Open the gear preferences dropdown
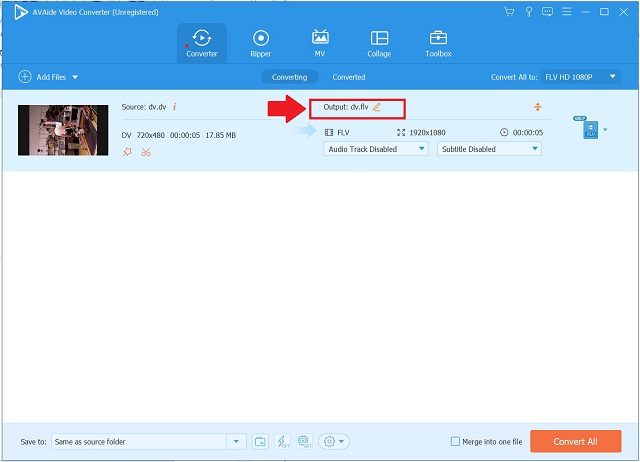This screenshot has width=640, height=462. coord(334,442)
